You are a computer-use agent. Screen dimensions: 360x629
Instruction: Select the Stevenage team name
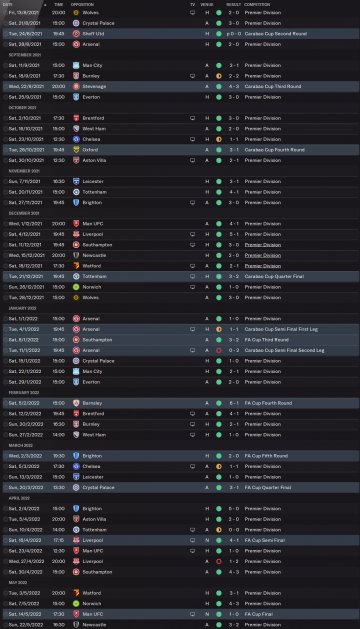click(95, 86)
